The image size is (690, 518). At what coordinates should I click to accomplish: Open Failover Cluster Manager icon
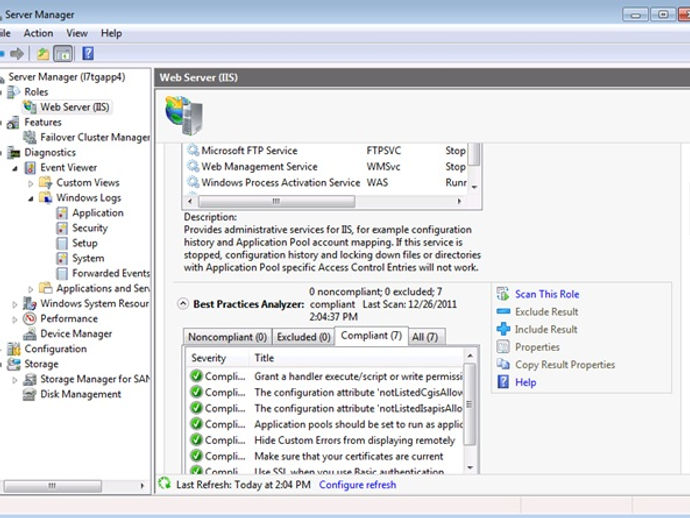tap(30, 137)
